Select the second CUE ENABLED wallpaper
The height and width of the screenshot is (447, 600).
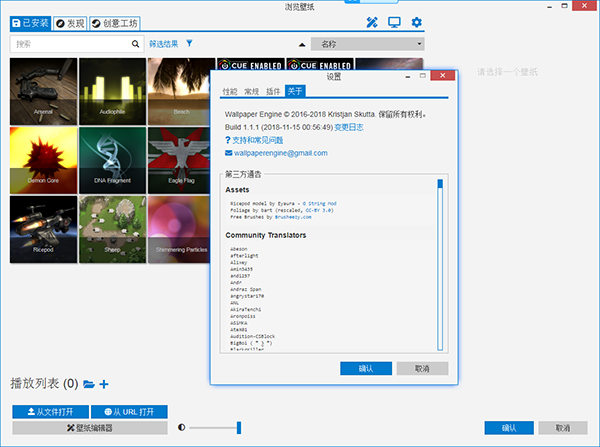point(320,64)
